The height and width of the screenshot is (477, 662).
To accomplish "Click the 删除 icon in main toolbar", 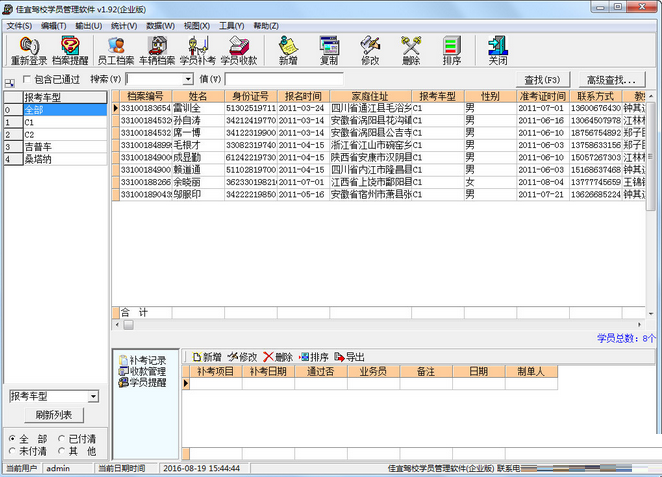I will tap(411, 51).
